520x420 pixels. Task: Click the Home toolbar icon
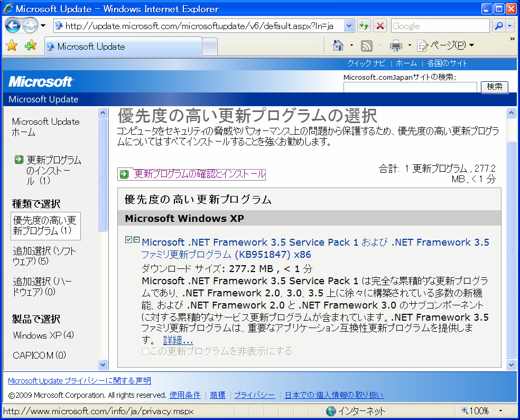tap(338, 45)
